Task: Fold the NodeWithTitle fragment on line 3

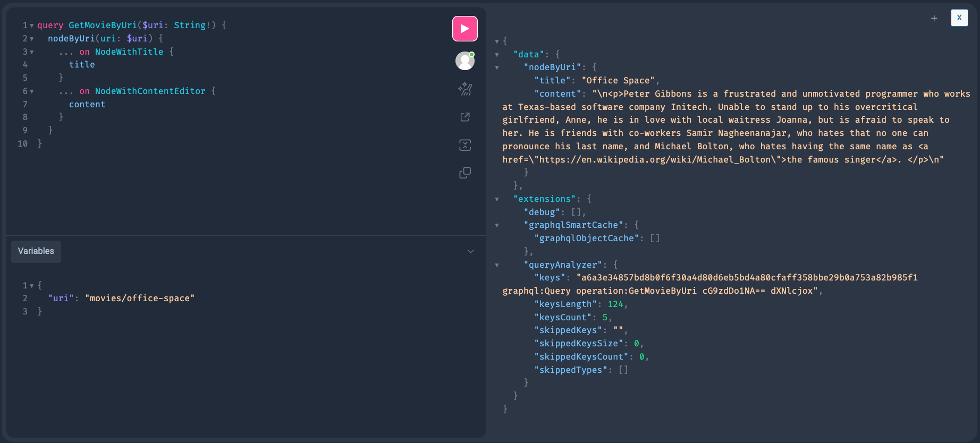Action: pyautogui.click(x=32, y=52)
